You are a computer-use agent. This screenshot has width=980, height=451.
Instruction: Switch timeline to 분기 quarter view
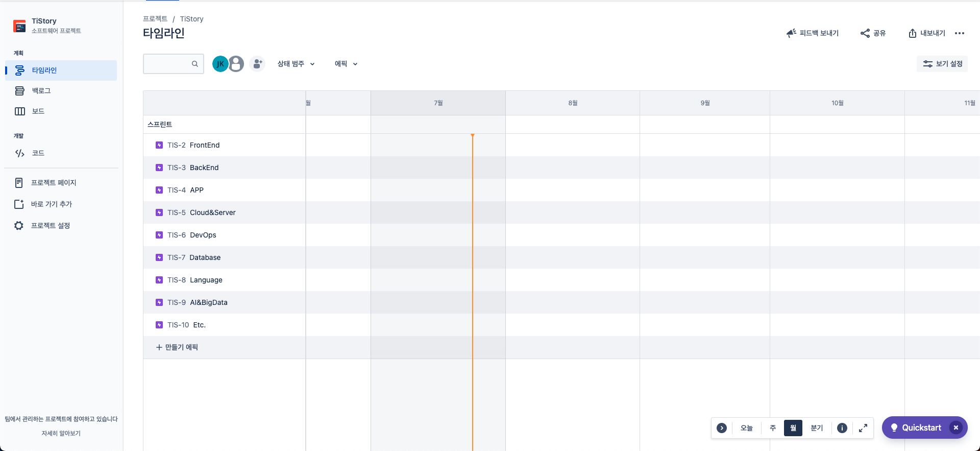coord(817,428)
